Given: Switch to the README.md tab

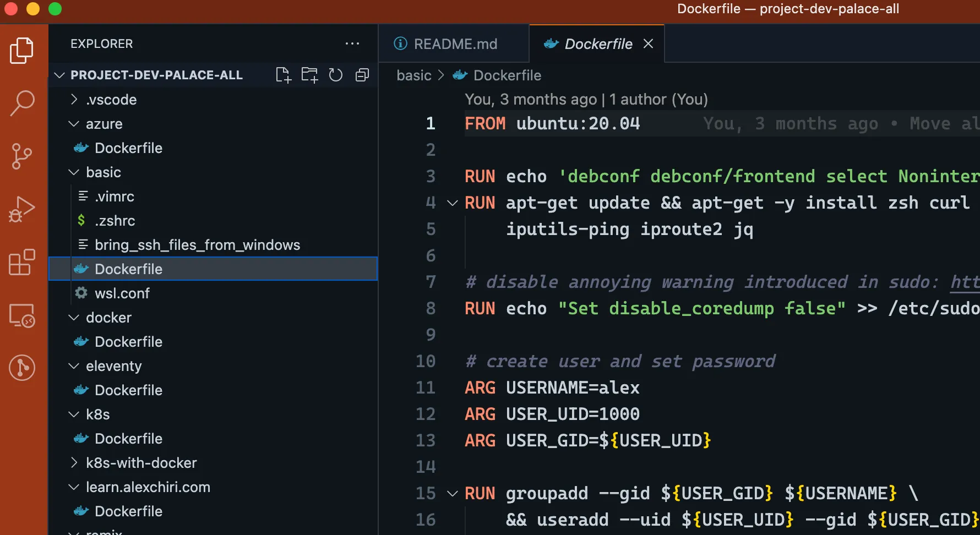Looking at the screenshot, I should [455, 44].
